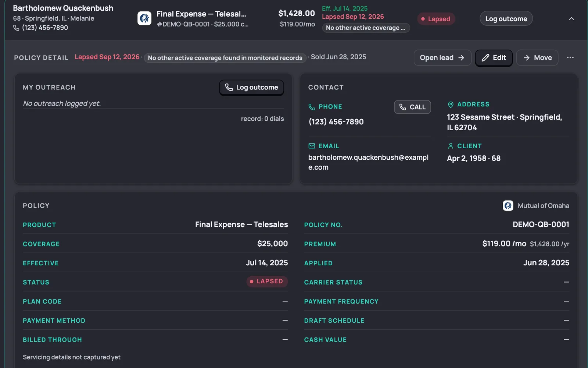Click the Mutual of Omaha logo in Policy panel
The width and height of the screenshot is (588, 368).
click(508, 206)
